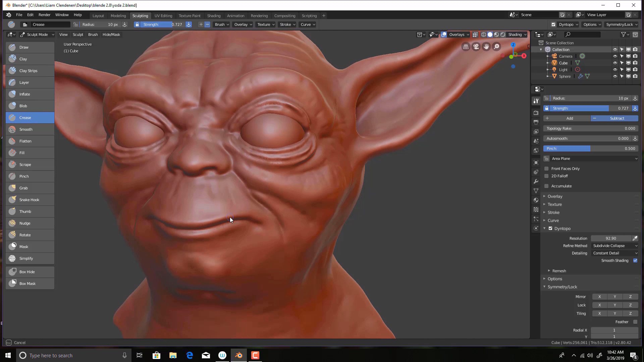Open the header Symmetry/Lock popover
The height and width of the screenshot is (362, 644).
(x=622, y=24)
